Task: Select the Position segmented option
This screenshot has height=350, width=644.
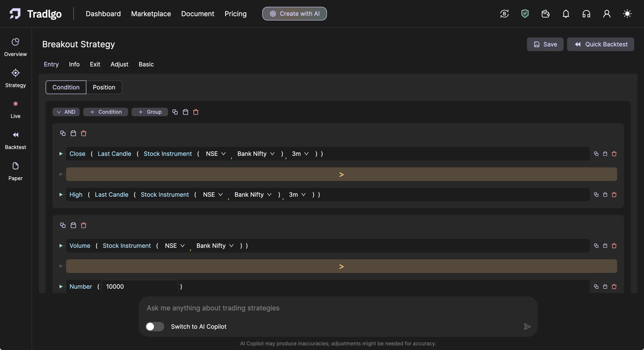Action: click(x=104, y=87)
